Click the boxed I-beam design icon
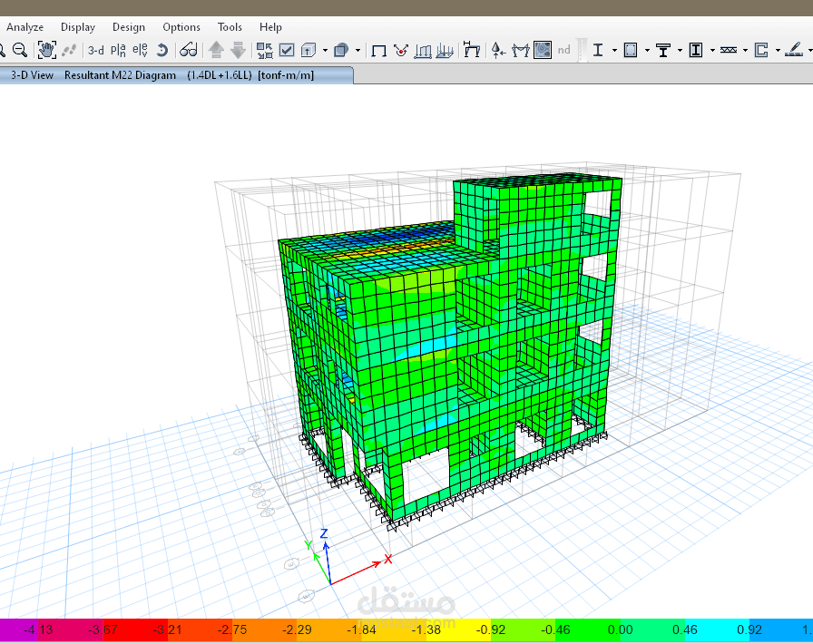Image resolution: width=813 pixels, height=644 pixels. click(696, 50)
